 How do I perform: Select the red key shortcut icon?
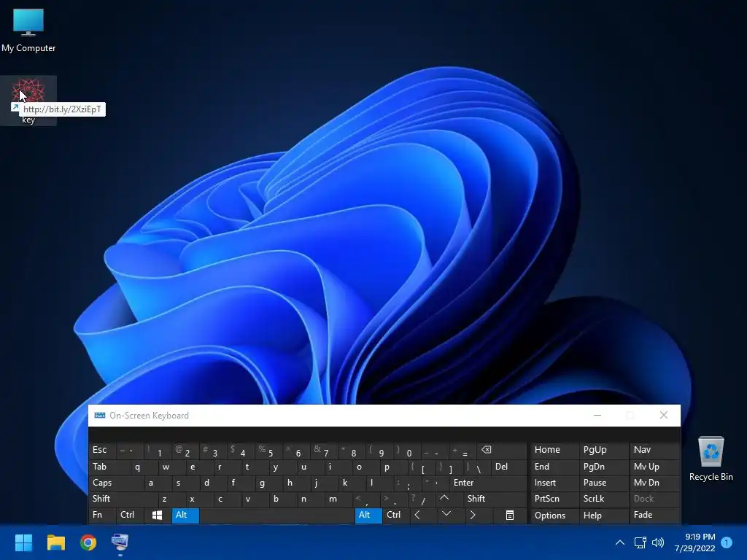pyautogui.click(x=28, y=100)
